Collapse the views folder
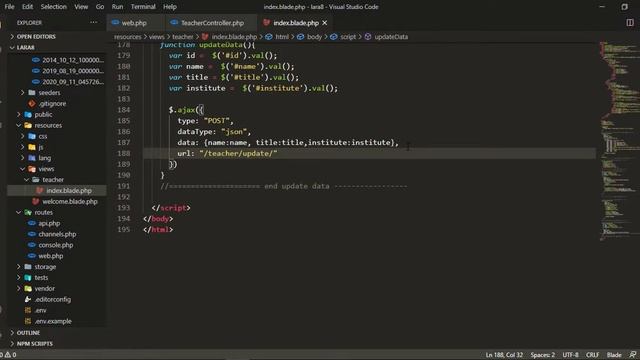 tap(46, 169)
